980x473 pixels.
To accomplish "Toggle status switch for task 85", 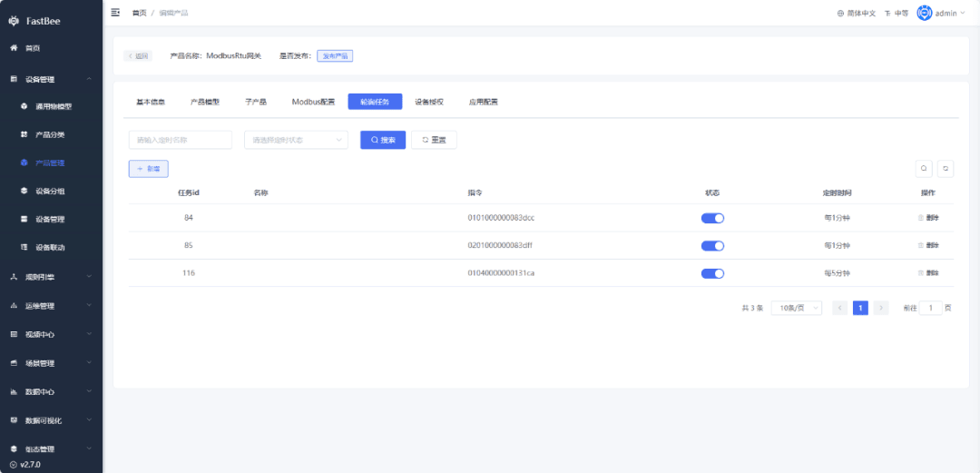I will click(712, 246).
